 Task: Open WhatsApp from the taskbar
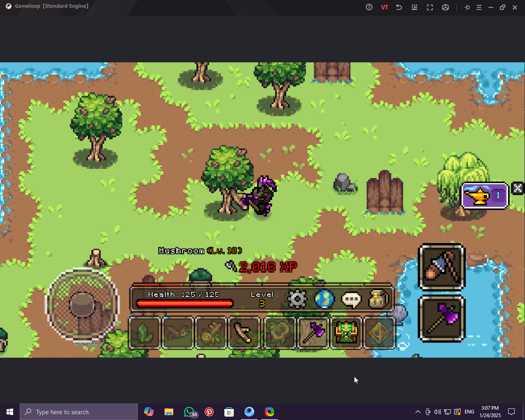189,412
